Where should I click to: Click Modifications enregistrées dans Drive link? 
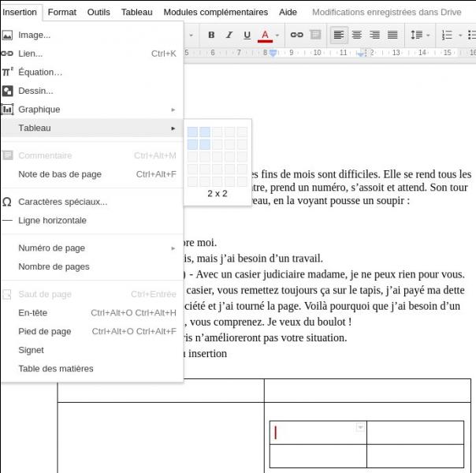[386, 12]
